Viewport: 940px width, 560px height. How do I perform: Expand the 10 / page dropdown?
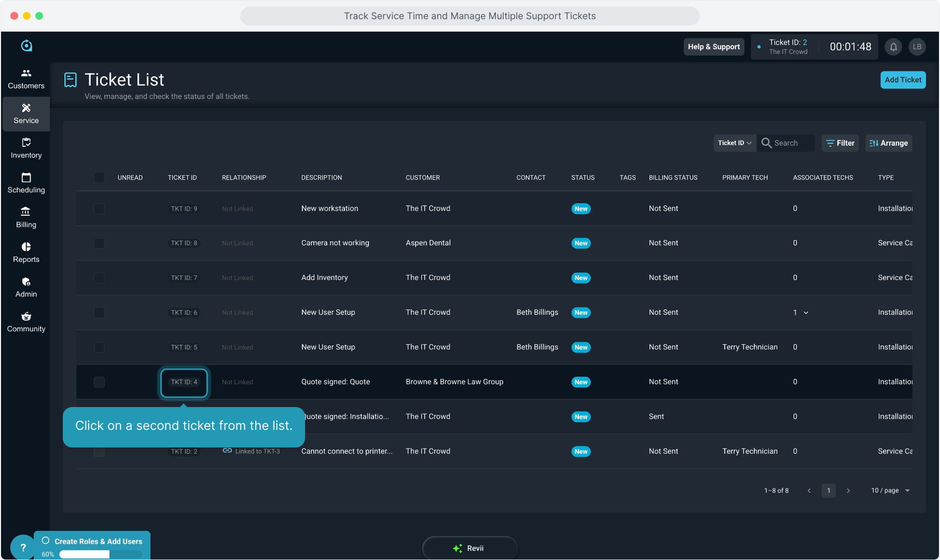click(x=891, y=491)
